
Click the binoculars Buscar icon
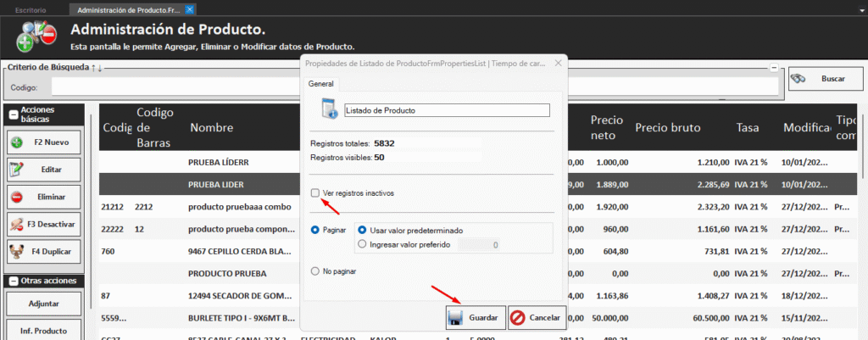tap(799, 79)
